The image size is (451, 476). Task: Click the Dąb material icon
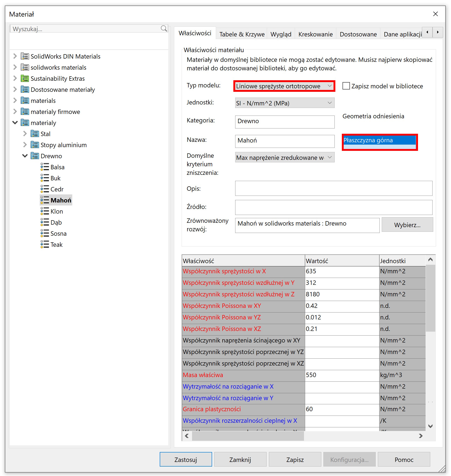tap(45, 222)
